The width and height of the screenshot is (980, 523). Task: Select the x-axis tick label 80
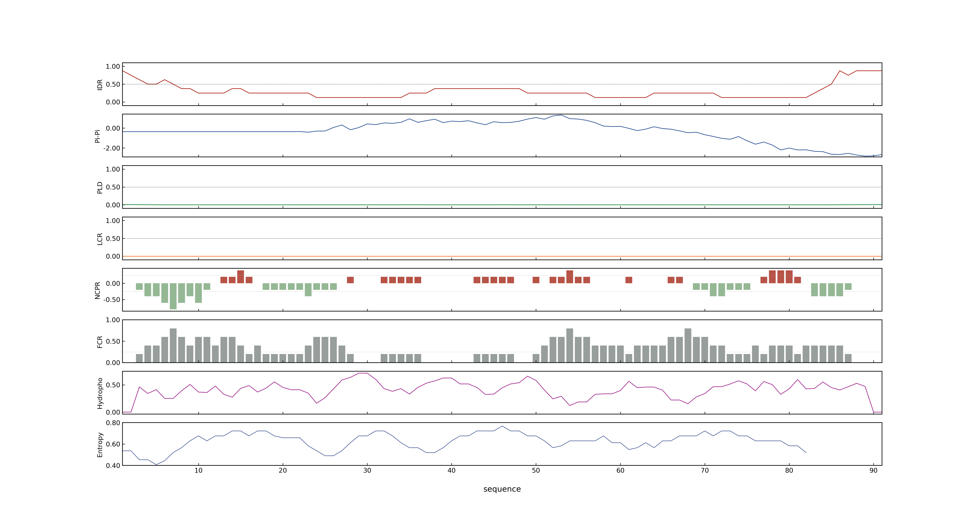(x=789, y=470)
